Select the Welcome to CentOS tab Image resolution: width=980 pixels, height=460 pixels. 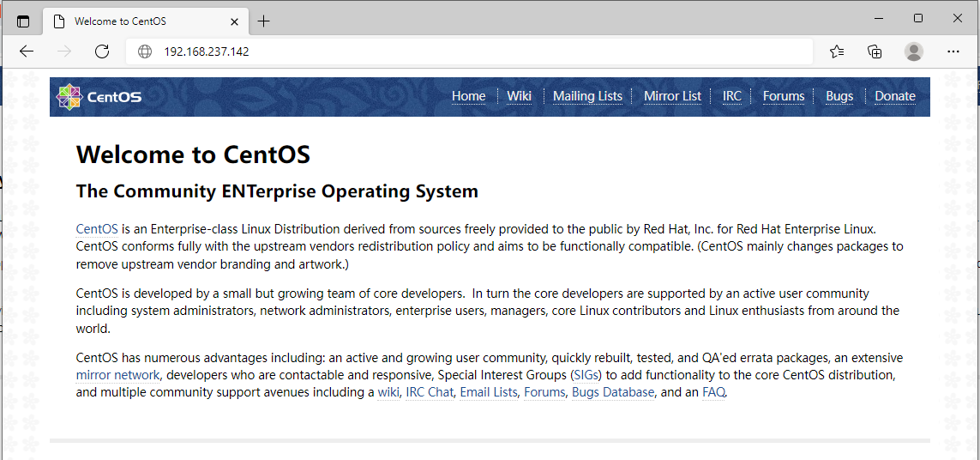point(144,21)
